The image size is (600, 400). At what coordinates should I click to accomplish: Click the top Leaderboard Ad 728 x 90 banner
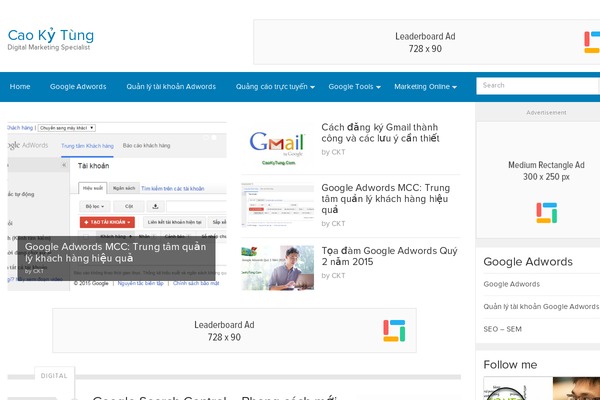point(426,42)
